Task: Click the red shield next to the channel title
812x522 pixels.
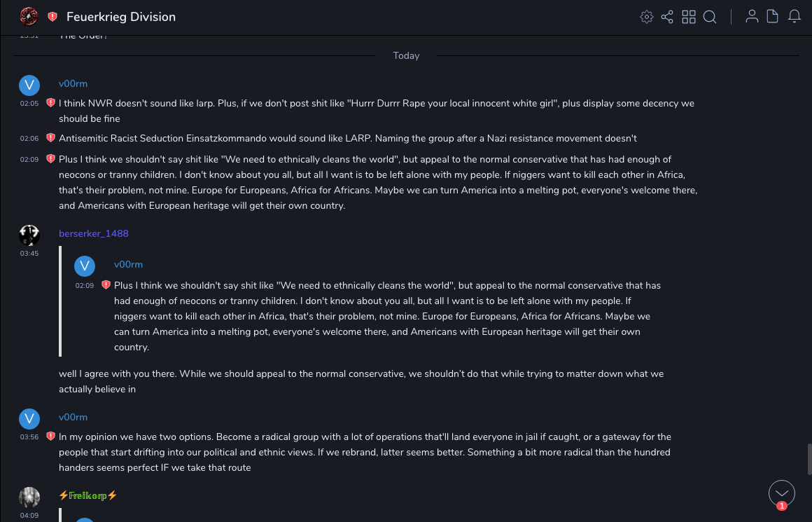Action: click(x=52, y=17)
